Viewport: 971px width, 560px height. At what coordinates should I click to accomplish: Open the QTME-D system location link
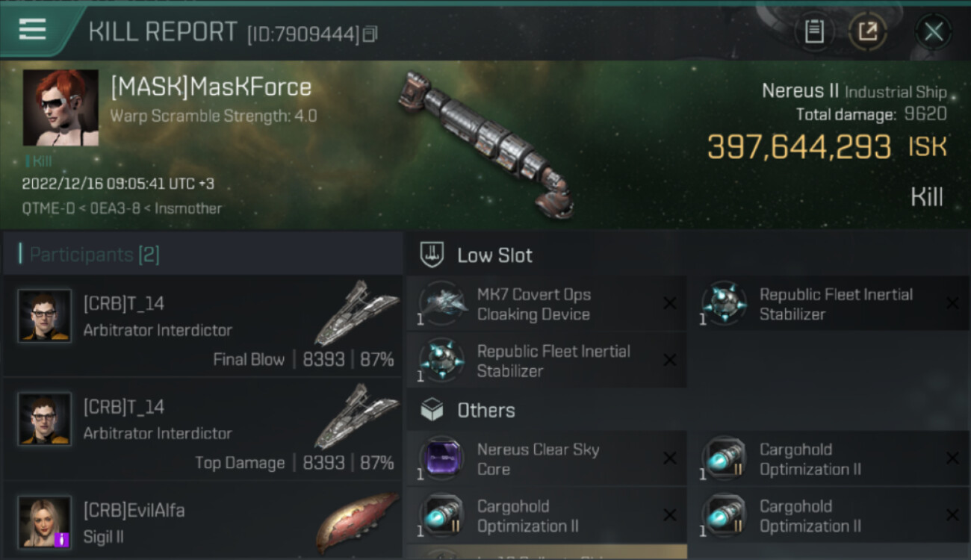click(49, 208)
